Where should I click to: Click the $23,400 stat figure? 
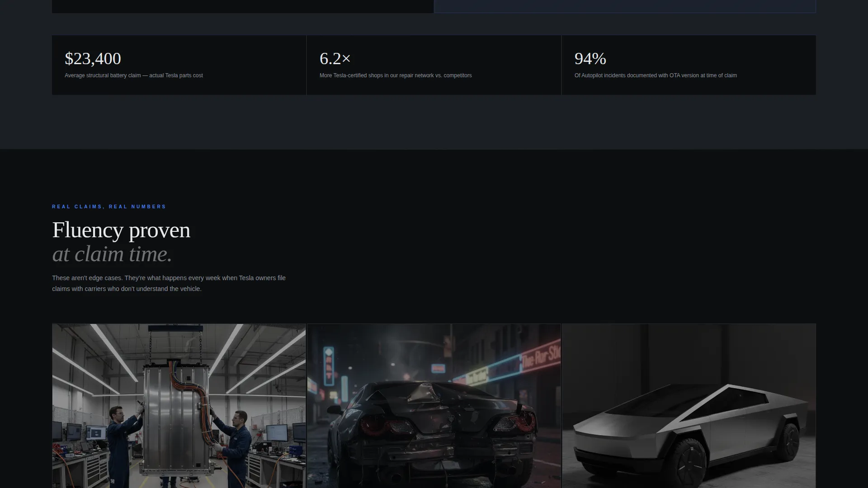93,59
